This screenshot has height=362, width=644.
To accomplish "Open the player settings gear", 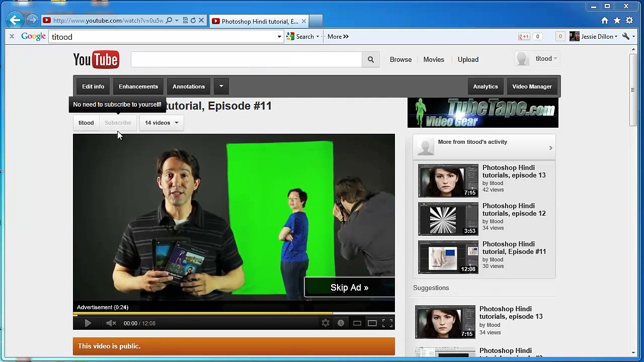I will click(326, 323).
